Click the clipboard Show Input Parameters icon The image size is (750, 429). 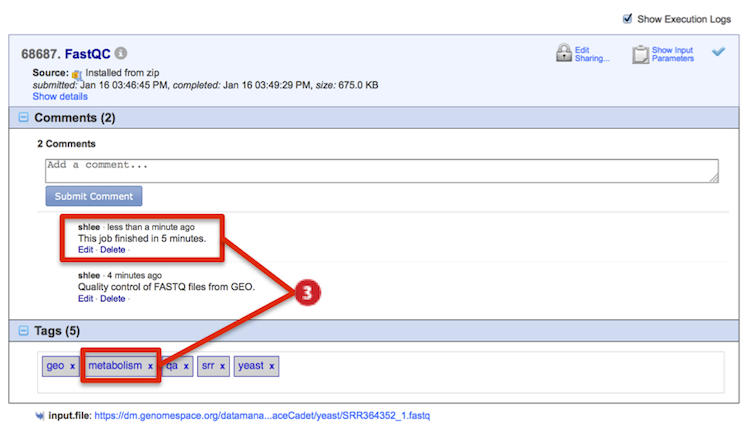pos(640,54)
